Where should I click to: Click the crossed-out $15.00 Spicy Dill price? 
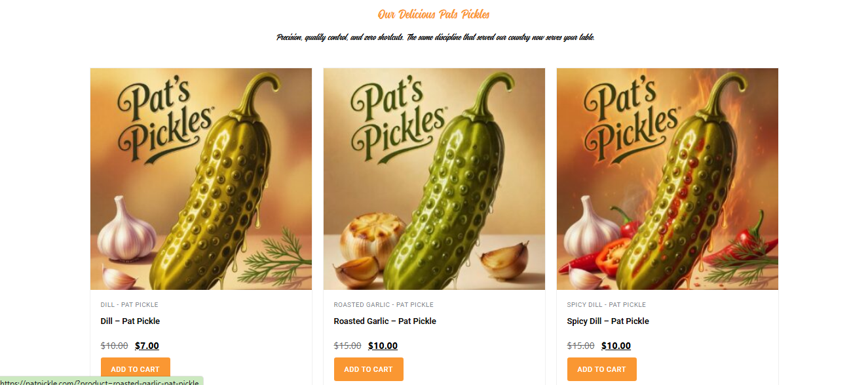click(x=580, y=346)
